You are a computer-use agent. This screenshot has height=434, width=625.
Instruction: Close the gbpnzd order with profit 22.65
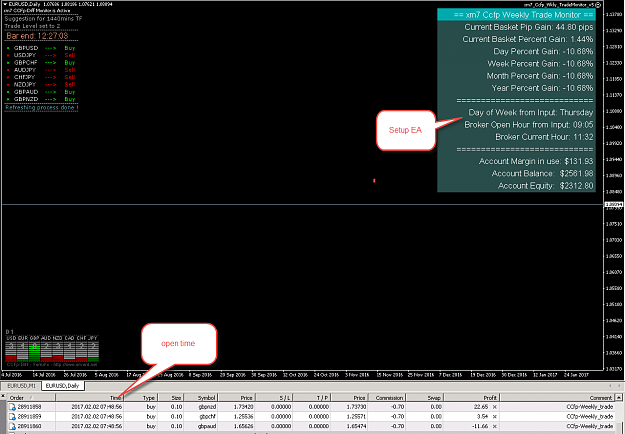pyautogui.click(x=495, y=407)
